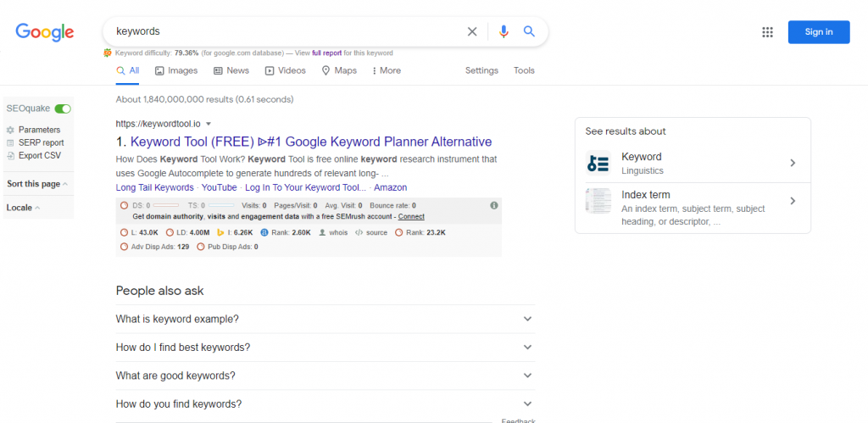Expand What is keyword example? question

325,319
